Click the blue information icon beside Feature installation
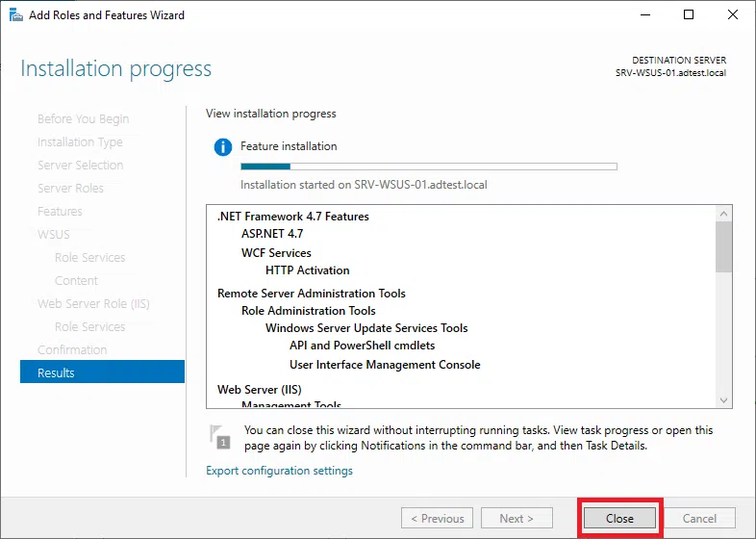Image resolution: width=756 pixels, height=539 pixels. click(223, 147)
